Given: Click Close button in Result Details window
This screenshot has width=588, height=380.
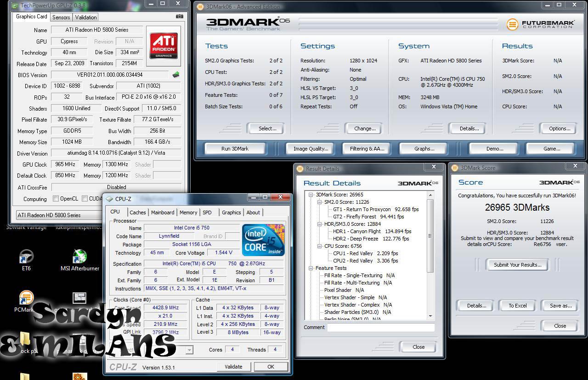Looking at the screenshot, I should pos(418,347).
